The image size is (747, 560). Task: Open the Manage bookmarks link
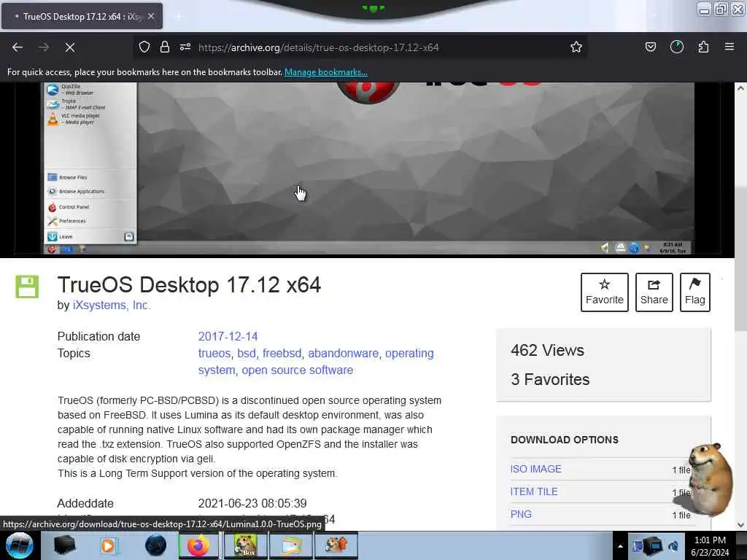[x=326, y=72]
